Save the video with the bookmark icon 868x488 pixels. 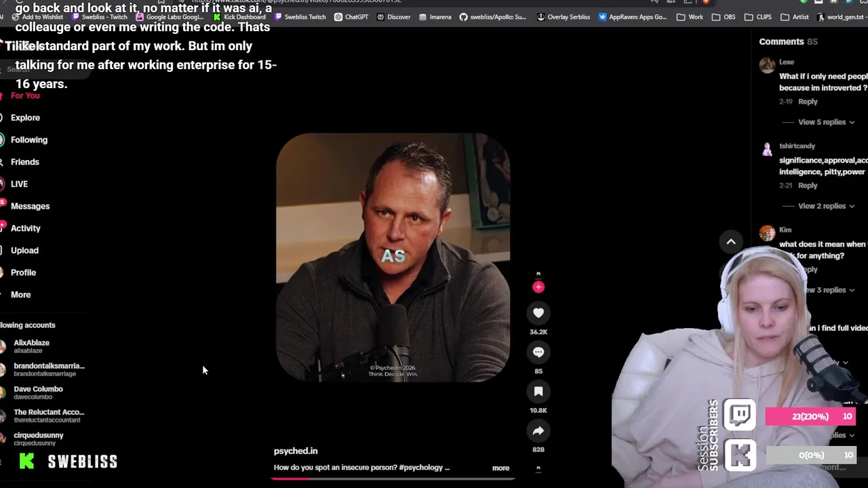pos(538,392)
